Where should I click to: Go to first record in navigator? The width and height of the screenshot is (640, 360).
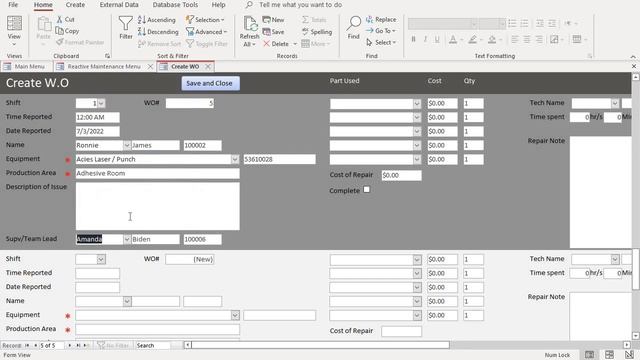(27, 345)
